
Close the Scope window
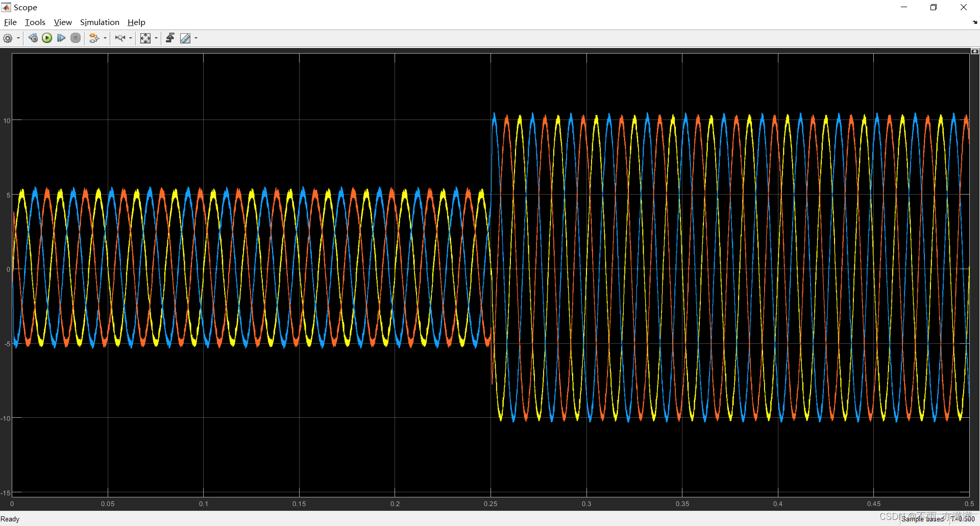(964, 7)
